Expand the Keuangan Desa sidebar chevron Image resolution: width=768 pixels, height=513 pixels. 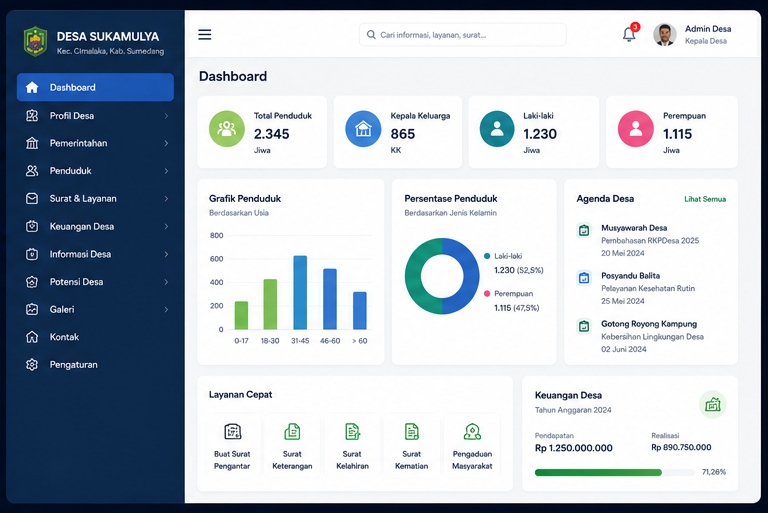point(167,226)
